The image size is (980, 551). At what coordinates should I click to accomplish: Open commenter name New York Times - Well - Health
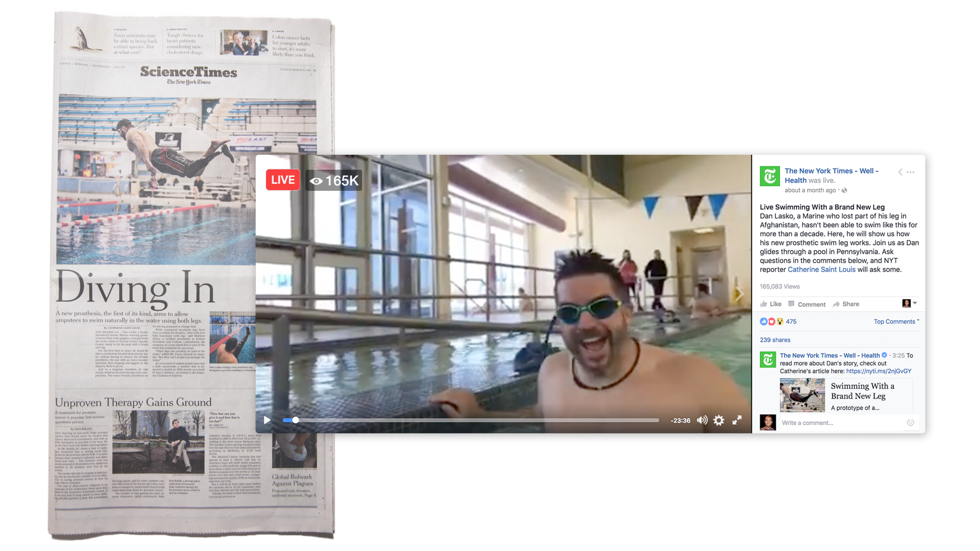coord(829,355)
